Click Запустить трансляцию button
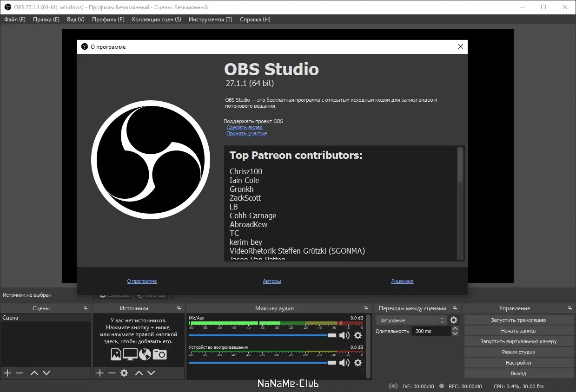 tap(518, 320)
